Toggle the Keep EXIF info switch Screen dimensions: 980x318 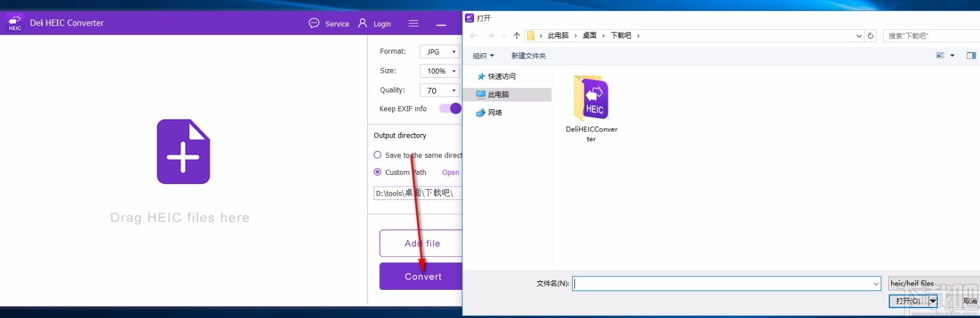[450, 108]
